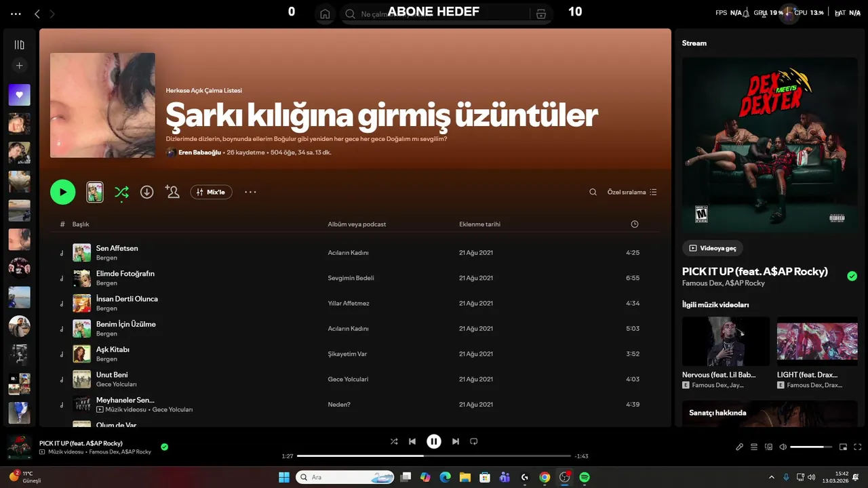Open album link Şikayetim Var

click(x=347, y=354)
